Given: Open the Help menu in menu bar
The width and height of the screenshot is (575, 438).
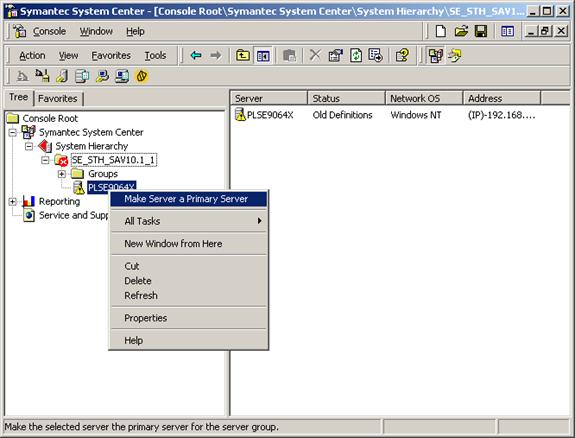Looking at the screenshot, I should 135,32.
